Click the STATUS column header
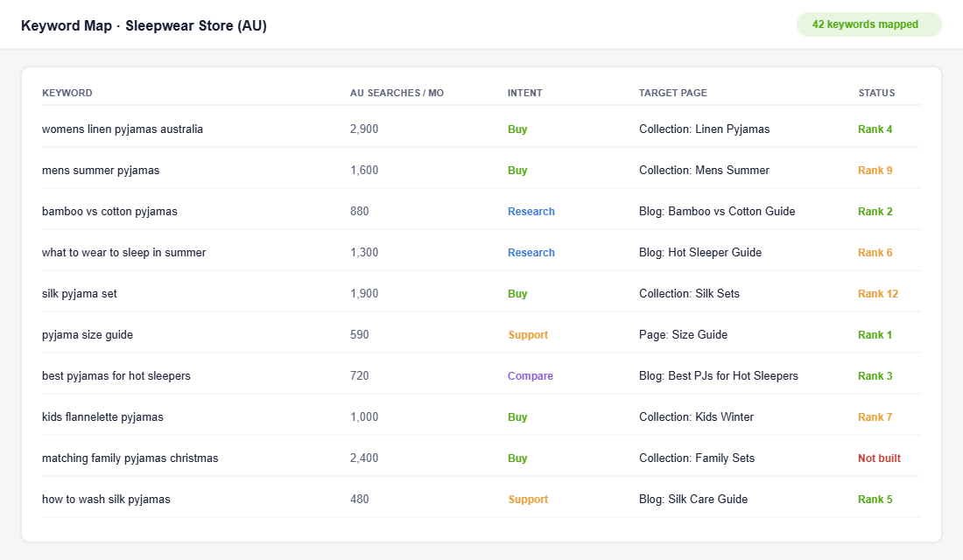This screenshot has height=560, width=963. (876, 93)
